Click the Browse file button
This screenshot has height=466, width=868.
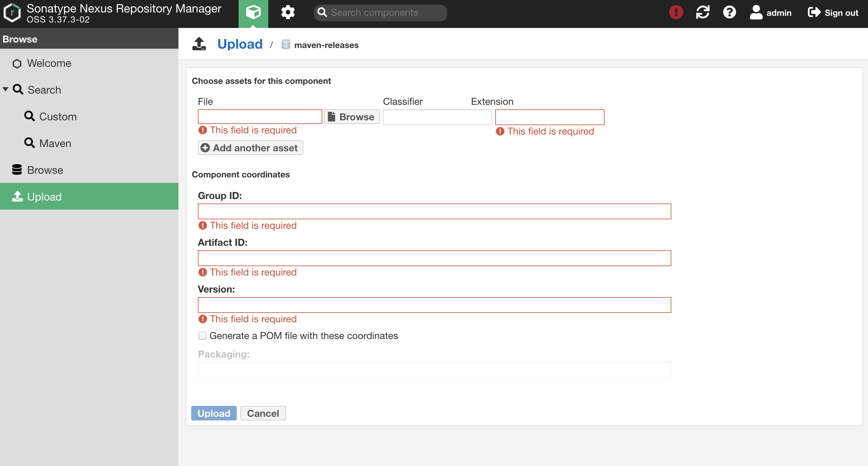tap(351, 117)
